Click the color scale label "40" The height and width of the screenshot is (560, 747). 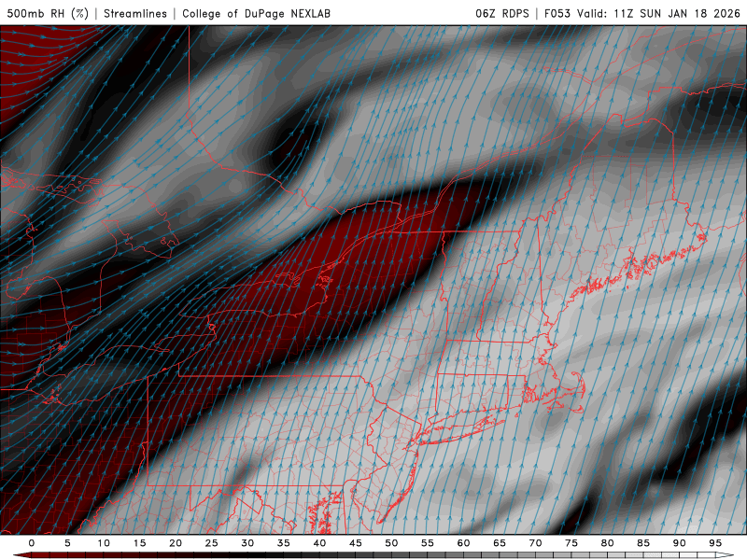(x=319, y=543)
